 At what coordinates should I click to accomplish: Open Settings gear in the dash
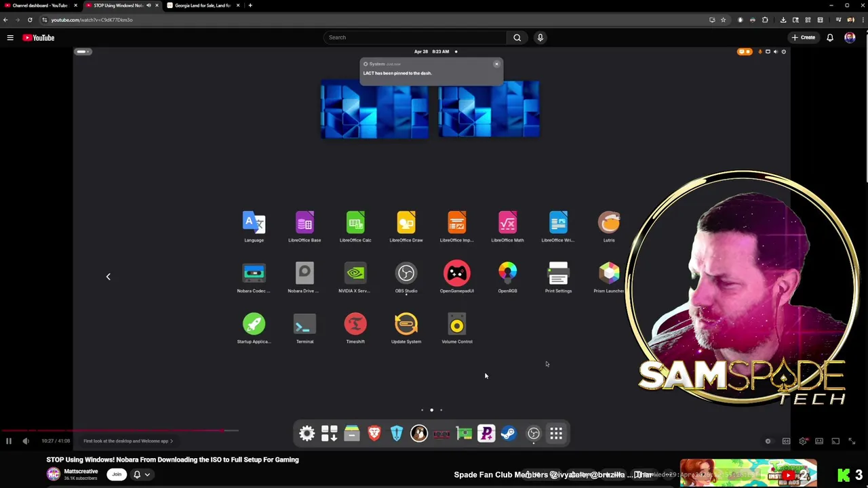tap(307, 434)
